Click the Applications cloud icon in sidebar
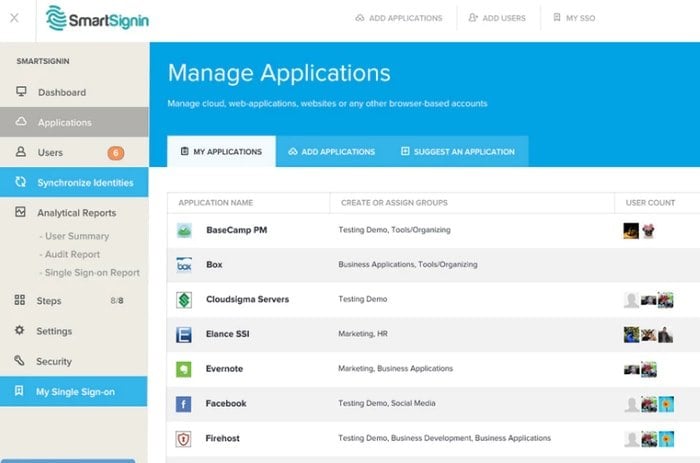The width and height of the screenshot is (700, 463). pyautogui.click(x=21, y=121)
